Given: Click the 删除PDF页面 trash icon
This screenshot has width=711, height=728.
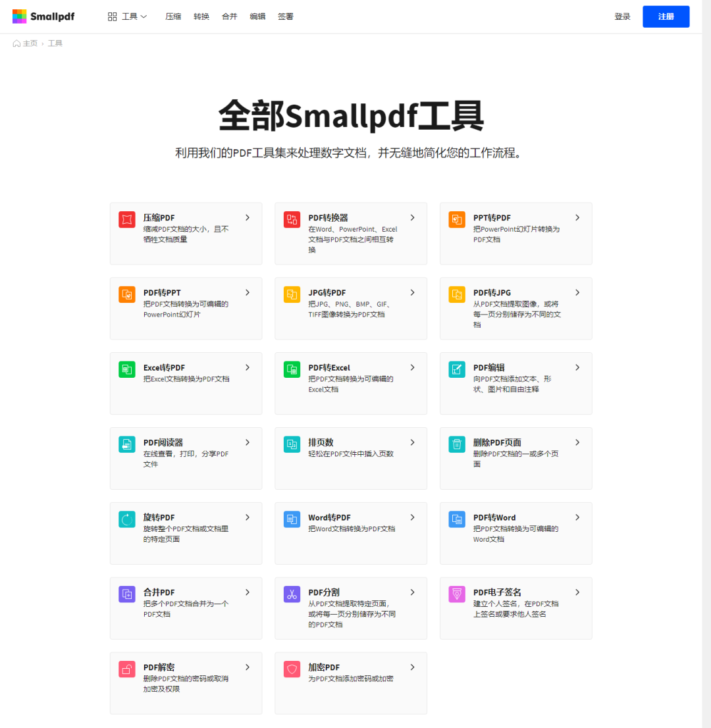Looking at the screenshot, I should [456, 444].
